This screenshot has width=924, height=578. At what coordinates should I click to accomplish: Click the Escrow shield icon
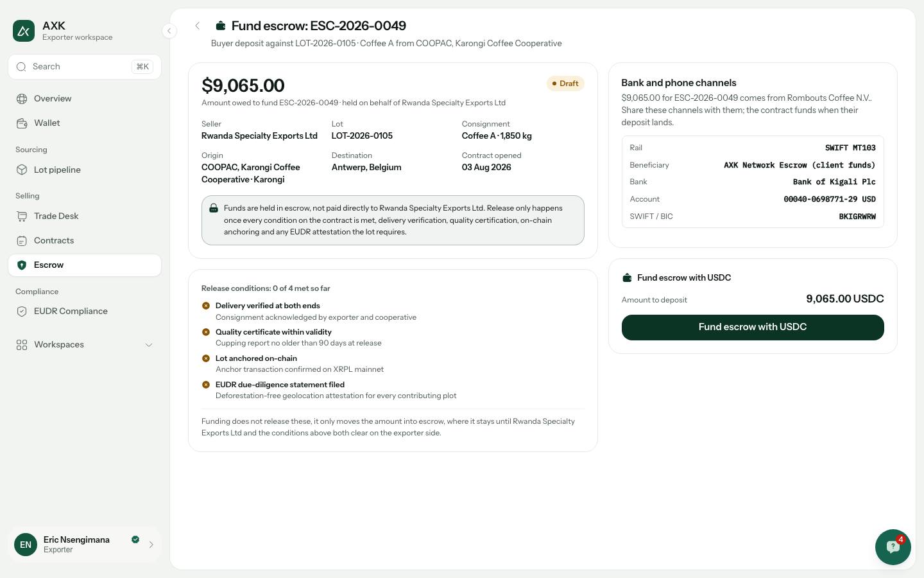tap(22, 265)
